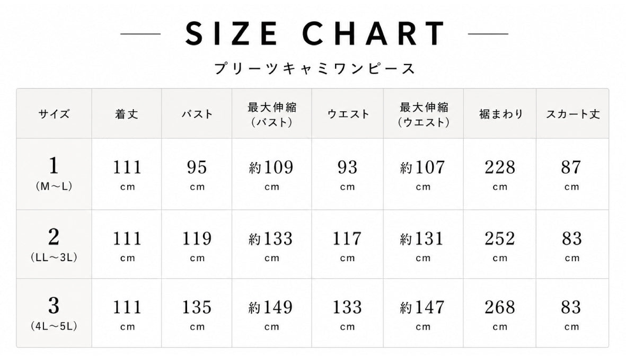Select size 1 (M～L) row label

tap(54, 174)
